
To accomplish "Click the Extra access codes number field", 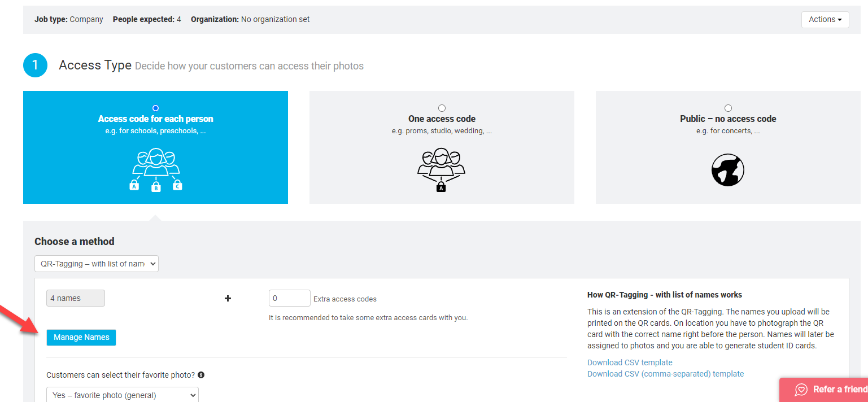I will point(290,298).
